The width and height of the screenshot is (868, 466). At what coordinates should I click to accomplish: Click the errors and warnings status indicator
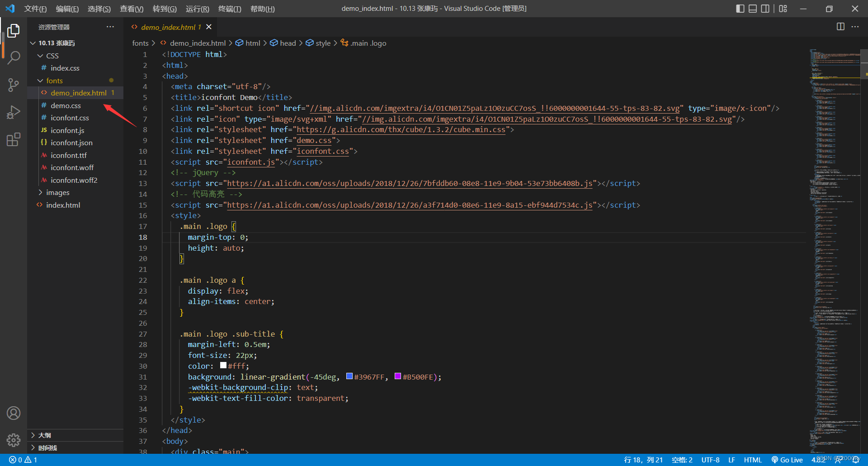pos(23,460)
